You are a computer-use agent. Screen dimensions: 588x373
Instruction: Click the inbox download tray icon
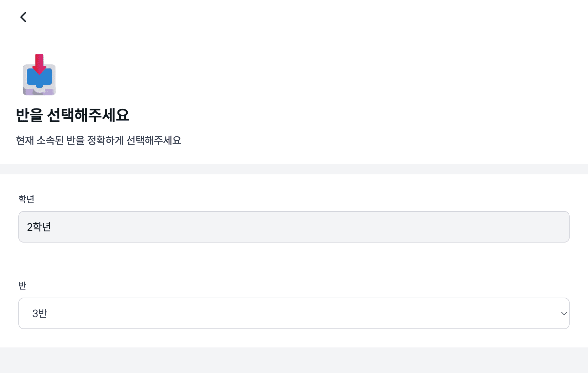pos(39,75)
